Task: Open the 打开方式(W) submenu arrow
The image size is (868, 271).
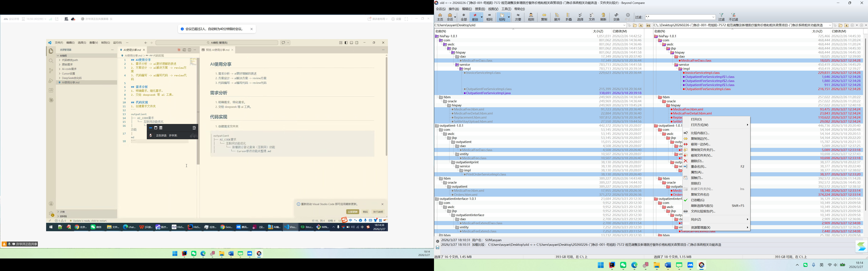Action: point(747,125)
